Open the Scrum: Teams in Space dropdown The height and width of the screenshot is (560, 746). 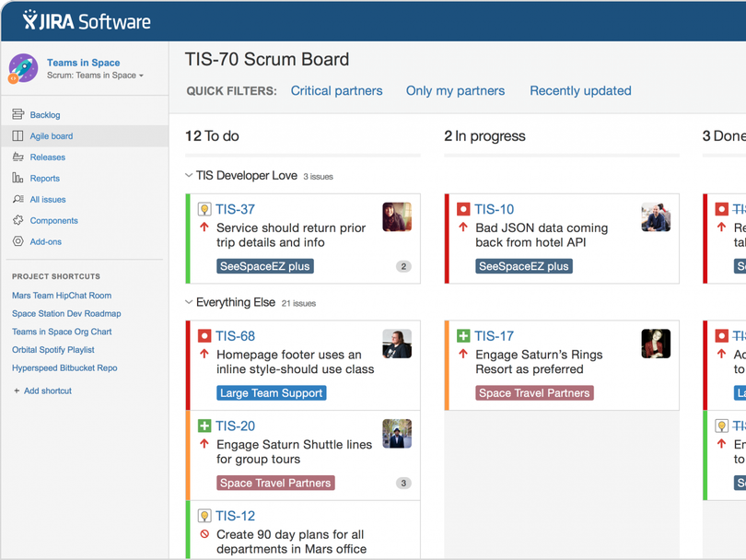pyautogui.click(x=96, y=76)
